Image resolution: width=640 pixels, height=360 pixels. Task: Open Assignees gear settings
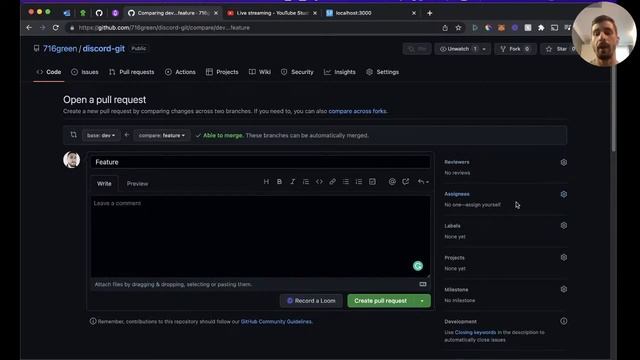point(564,194)
